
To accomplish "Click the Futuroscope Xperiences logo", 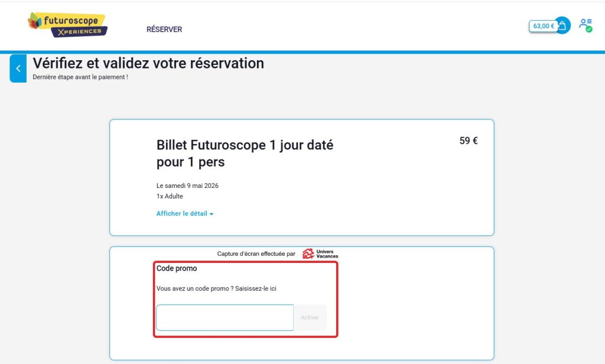I will click(x=67, y=25).
